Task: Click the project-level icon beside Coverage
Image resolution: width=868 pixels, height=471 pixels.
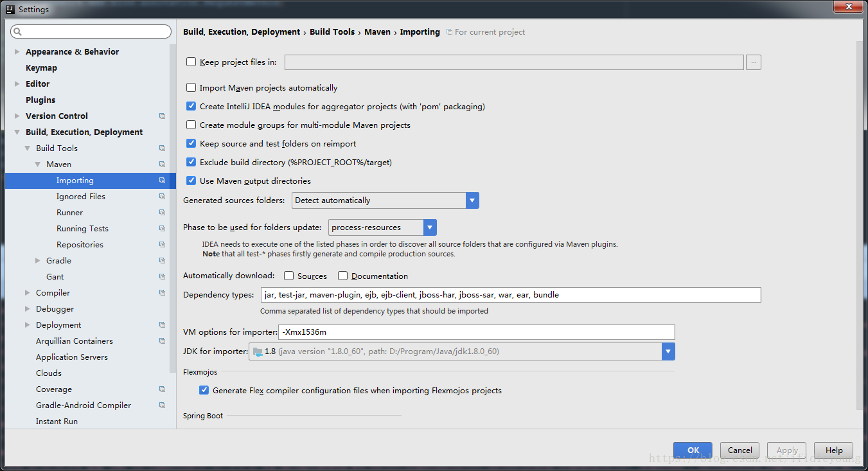Action: (x=162, y=389)
